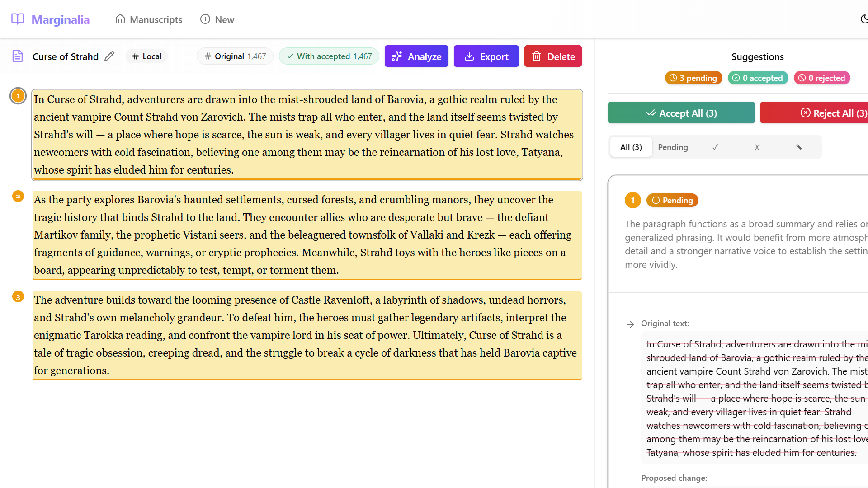Click the Suggestions panel heading
Viewport: 868px width, 488px height.
(757, 56)
